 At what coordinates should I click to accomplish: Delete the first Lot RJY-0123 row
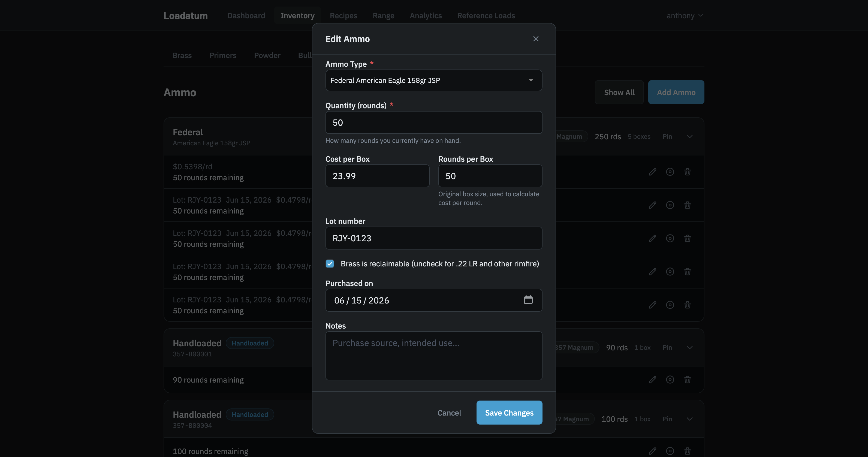click(x=687, y=205)
